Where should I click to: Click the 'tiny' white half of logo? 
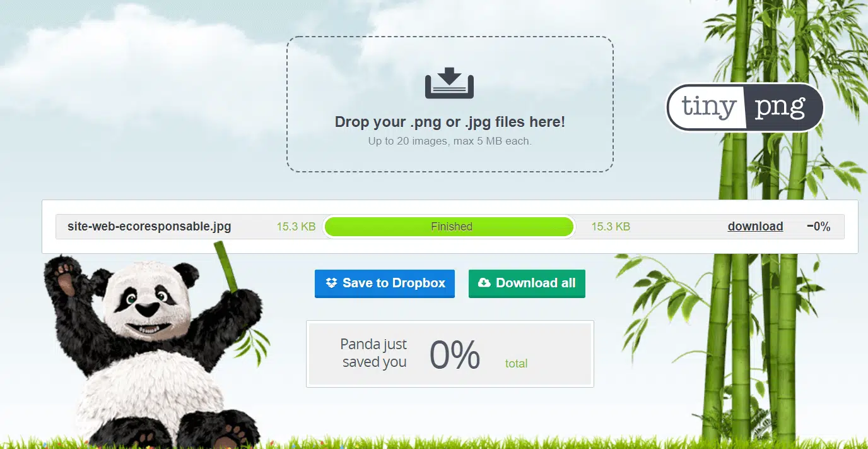click(707, 107)
